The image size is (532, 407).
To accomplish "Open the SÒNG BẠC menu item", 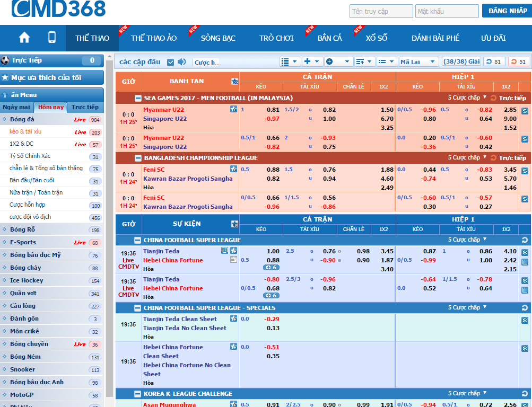I will pos(218,38).
